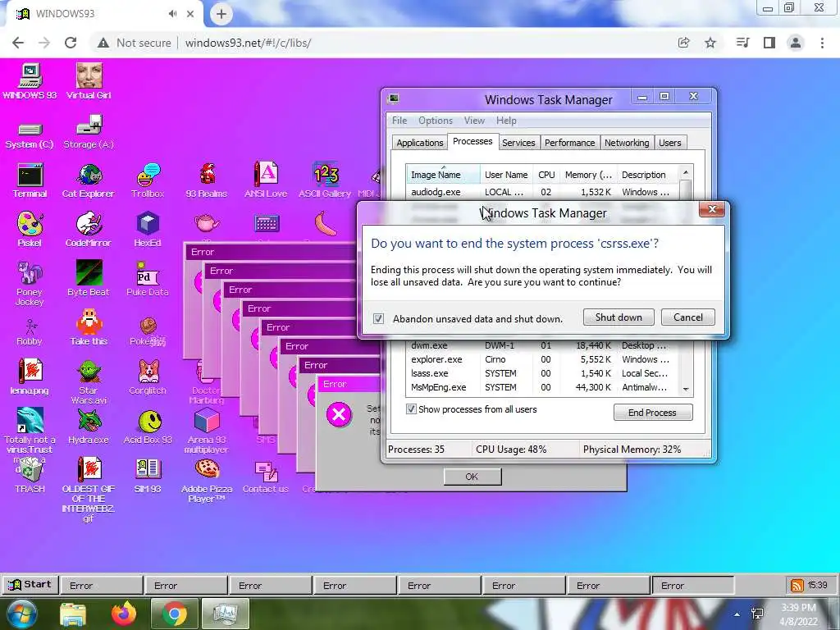The width and height of the screenshot is (840, 630).
Task: Open the HexEd cube icon
Action: [x=148, y=230]
